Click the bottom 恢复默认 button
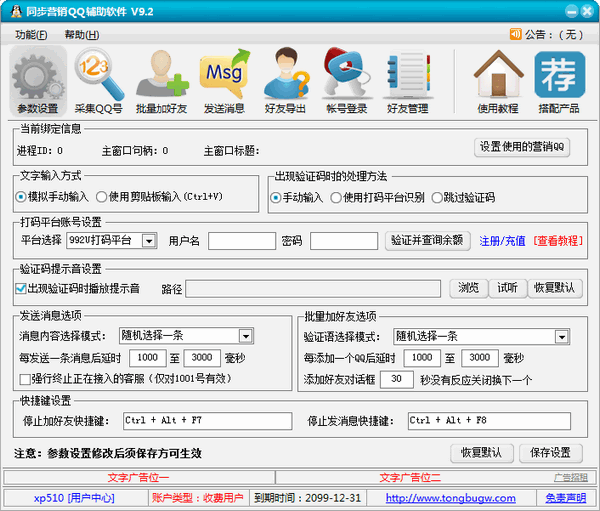This screenshot has height=511, width=600. tap(482, 453)
